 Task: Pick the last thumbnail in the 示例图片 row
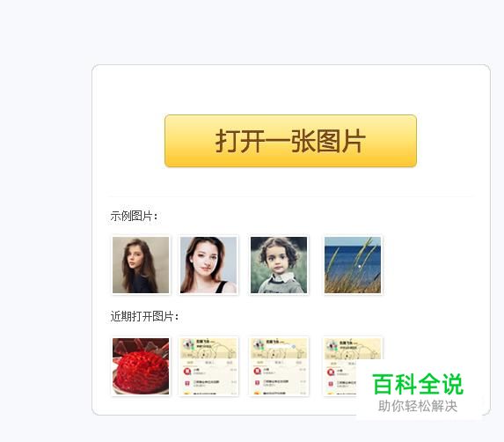(x=353, y=265)
